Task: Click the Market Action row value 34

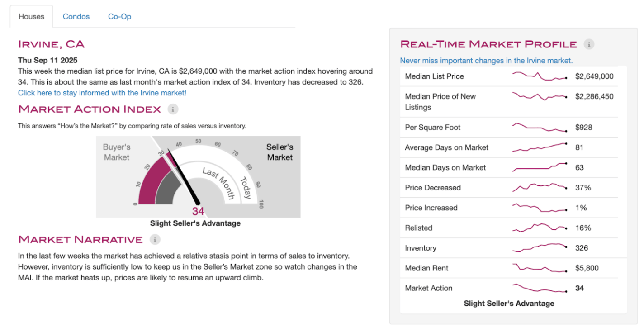Action: 579,288
